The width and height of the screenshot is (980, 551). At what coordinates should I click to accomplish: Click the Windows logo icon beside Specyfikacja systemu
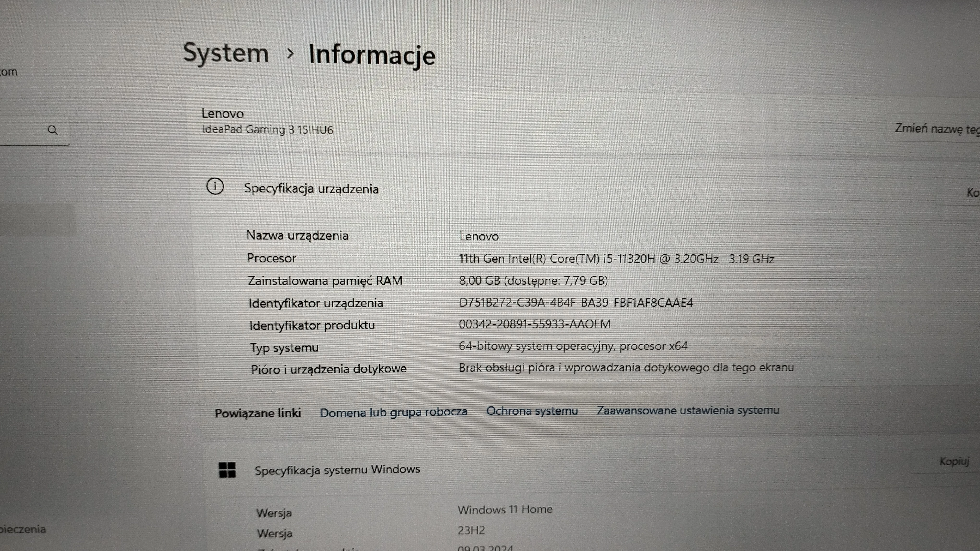pyautogui.click(x=227, y=470)
